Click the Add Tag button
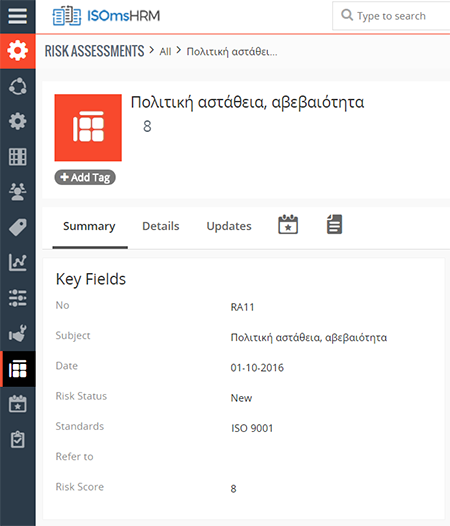 coord(85,177)
